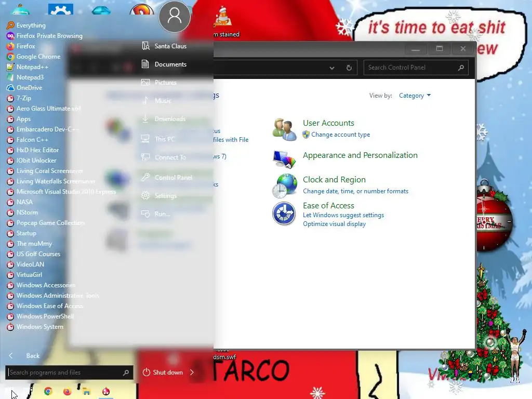The height and width of the screenshot is (399, 532).
Task: Expand the VideoLAN folder
Action: pos(25,264)
